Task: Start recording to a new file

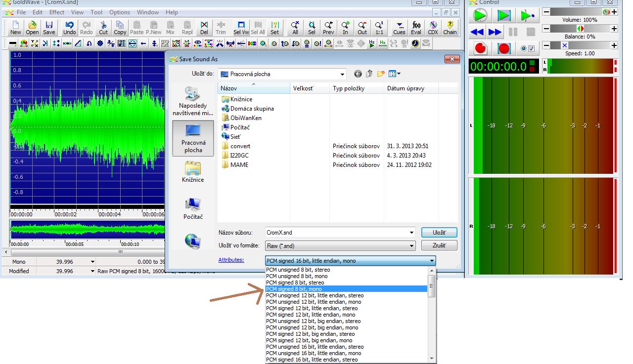Action: (x=480, y=48)
